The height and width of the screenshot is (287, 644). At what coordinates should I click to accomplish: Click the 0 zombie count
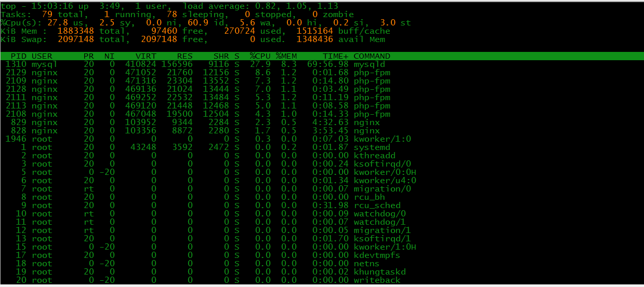tap(315, 15)
